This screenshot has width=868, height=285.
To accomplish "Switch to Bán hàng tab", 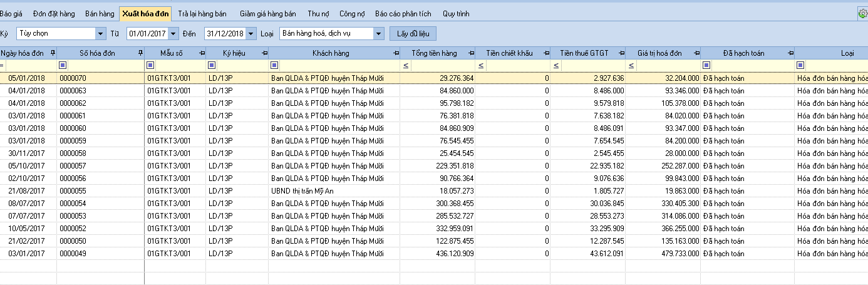I will (99, 13).
